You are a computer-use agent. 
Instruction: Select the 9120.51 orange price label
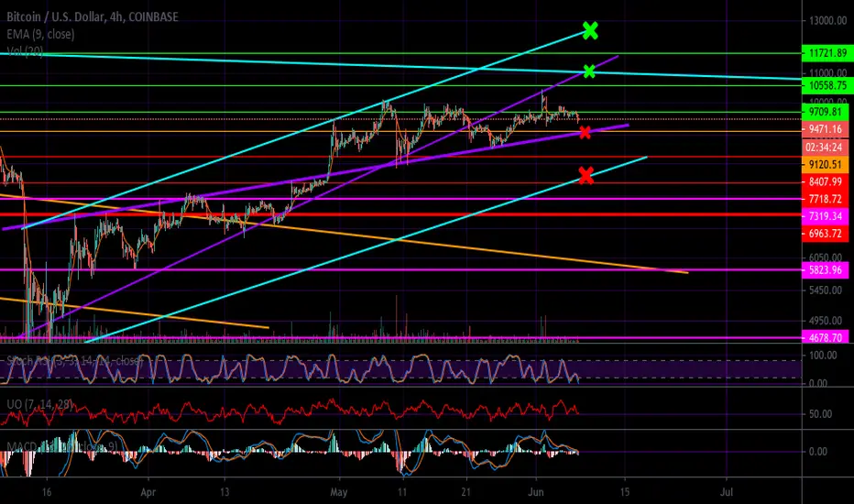826,165
